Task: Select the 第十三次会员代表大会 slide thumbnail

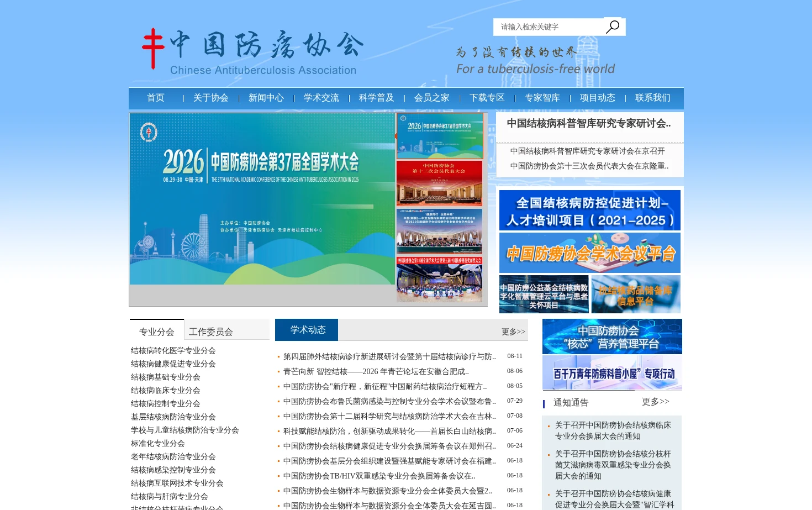Action: pyautogui.click(x=440, y=183)
